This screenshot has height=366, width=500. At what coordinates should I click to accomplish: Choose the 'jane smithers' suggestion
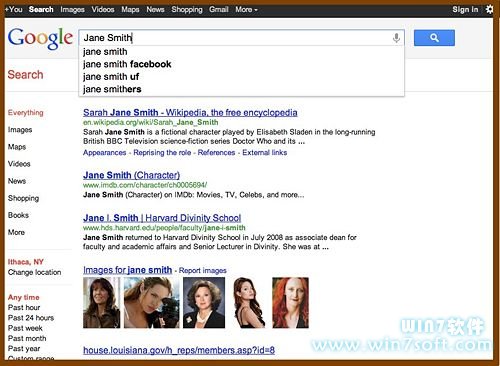click(241, 89)
